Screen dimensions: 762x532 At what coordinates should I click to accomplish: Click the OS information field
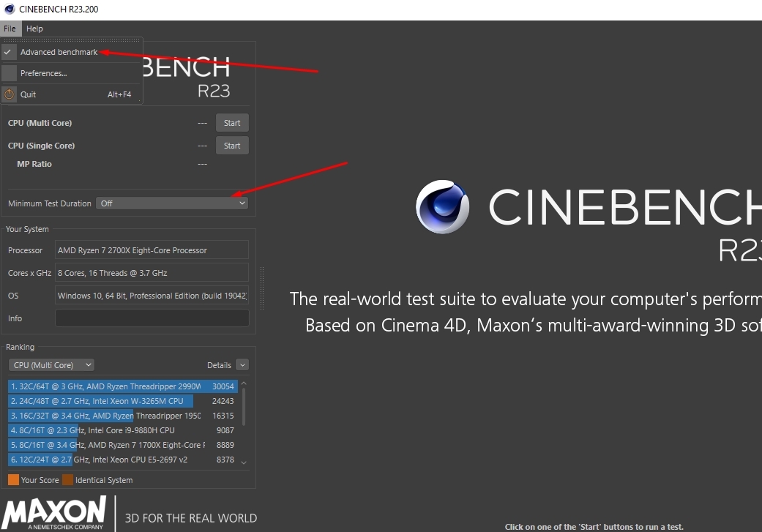click(x=152, y=296)
